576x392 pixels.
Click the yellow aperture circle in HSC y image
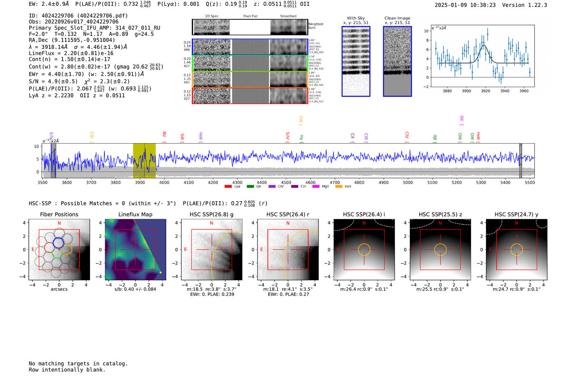pyautogui.click(x=517, y=250)
